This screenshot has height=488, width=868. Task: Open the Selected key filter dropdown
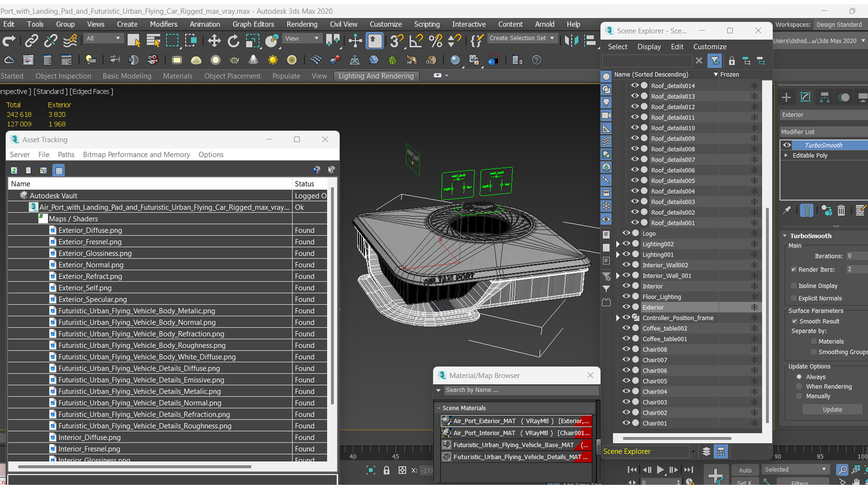tap(795, 469)
